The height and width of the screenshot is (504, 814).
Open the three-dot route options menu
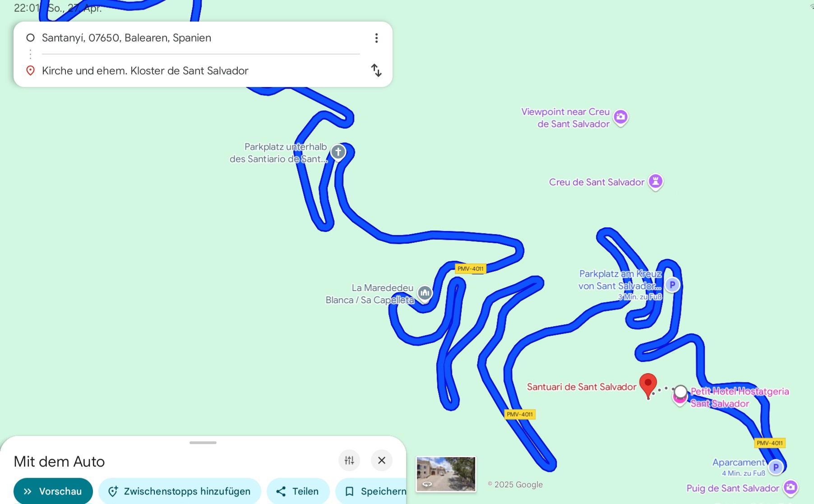click(x=376, y=38)
